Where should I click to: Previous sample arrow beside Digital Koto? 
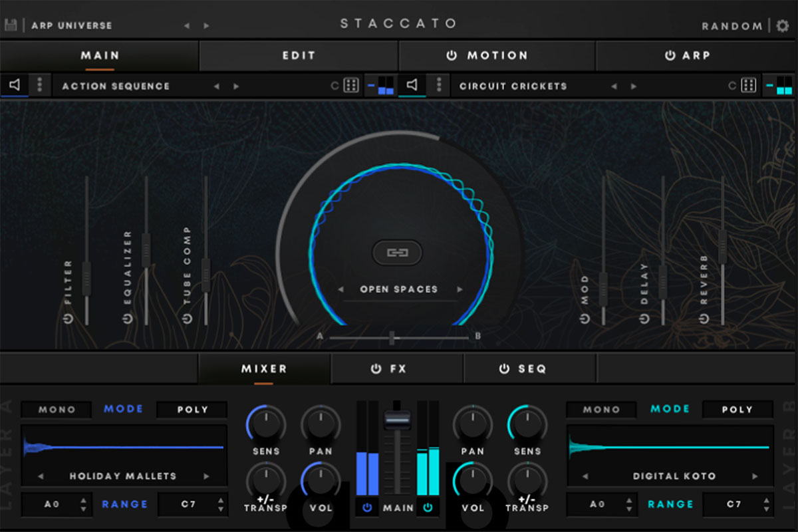(586, 476)
